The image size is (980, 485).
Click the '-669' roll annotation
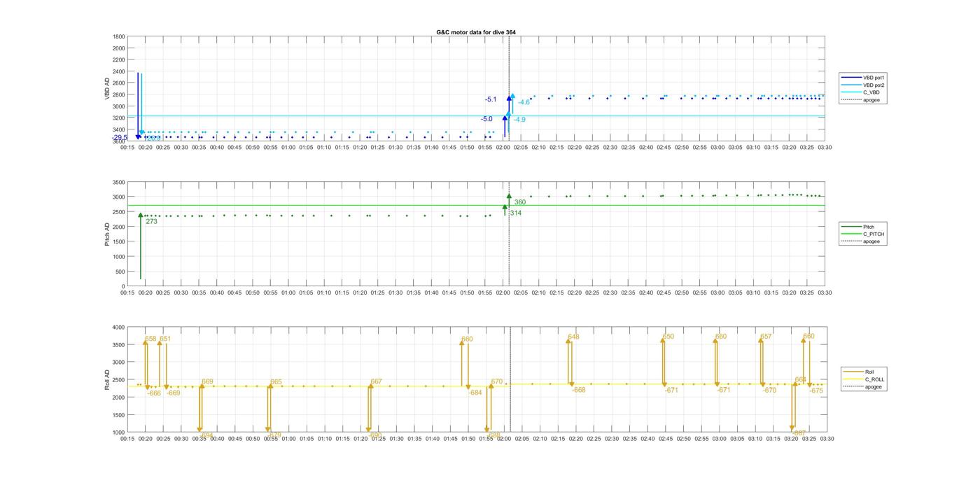coord(173,393)
